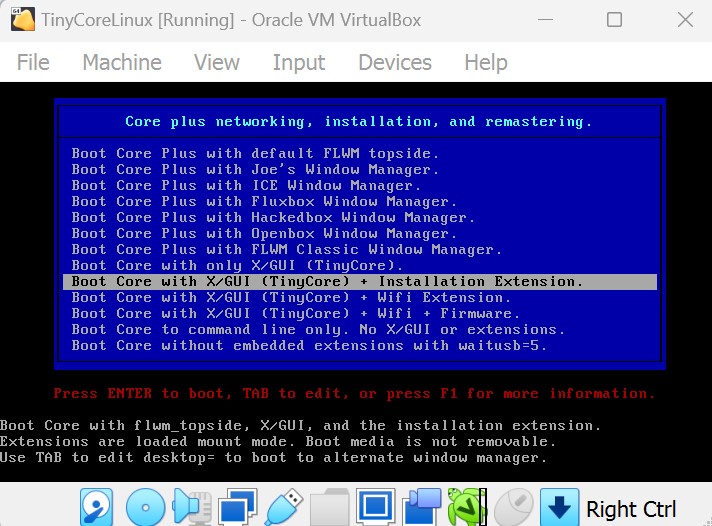The height and width of the screenshot is (526, 712).
Task: Open the View menu
Action: 217,62
